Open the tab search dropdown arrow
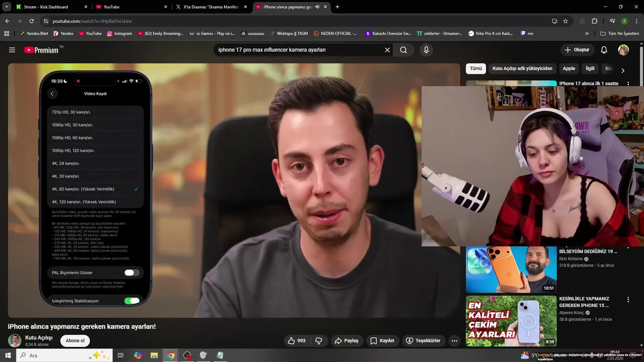644x362 pixels. tap(7, 7)
